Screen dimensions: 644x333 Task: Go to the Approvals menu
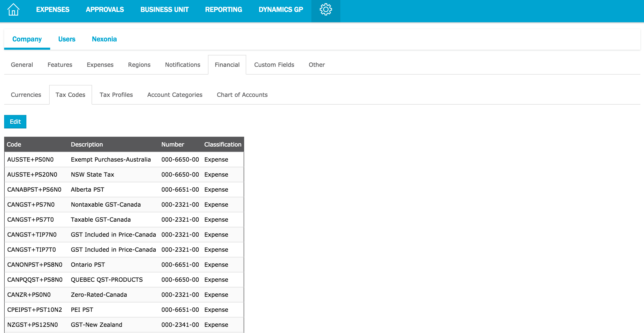pyautogui.click(x=105, y=10)
